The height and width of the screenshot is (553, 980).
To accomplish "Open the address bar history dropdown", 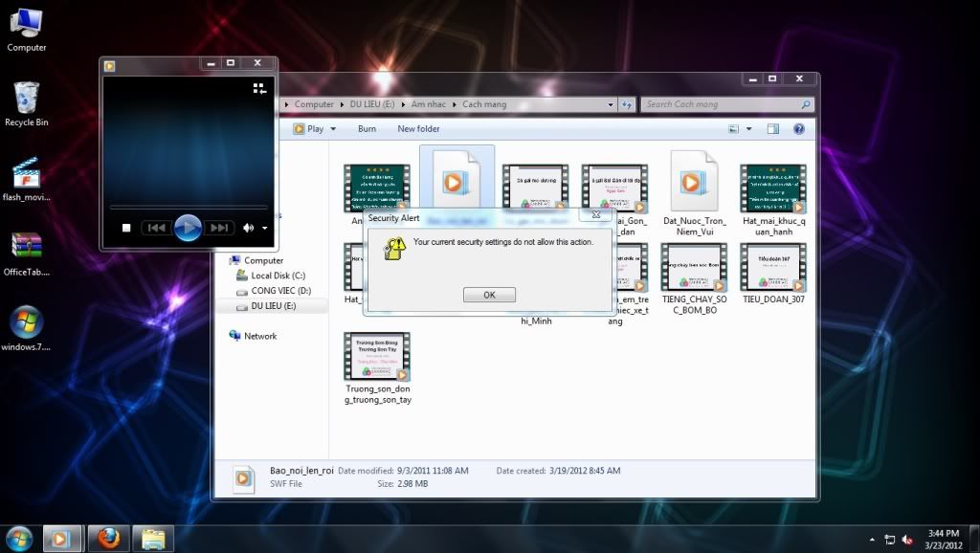I will pyautogui.click(x=611, y=105).
